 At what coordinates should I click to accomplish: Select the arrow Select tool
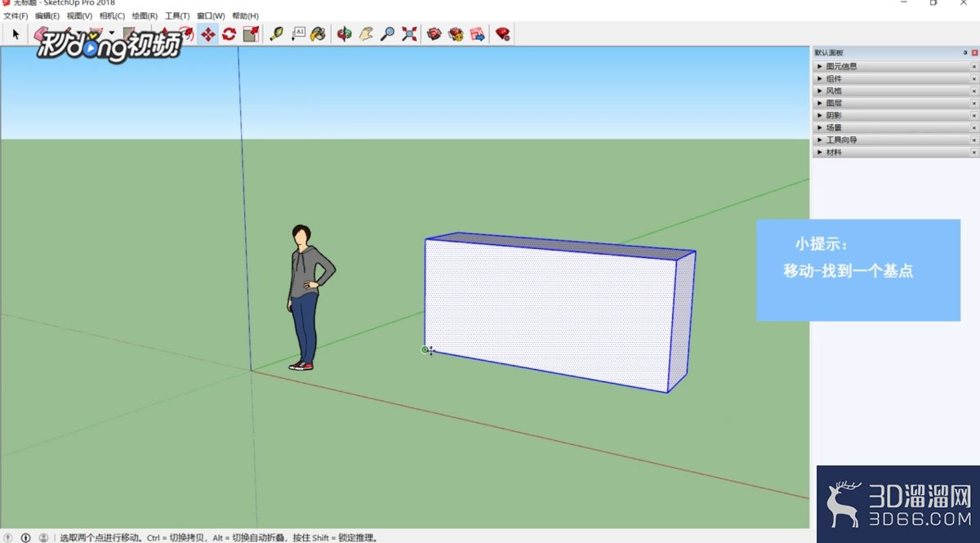click(x=16, y=34)
